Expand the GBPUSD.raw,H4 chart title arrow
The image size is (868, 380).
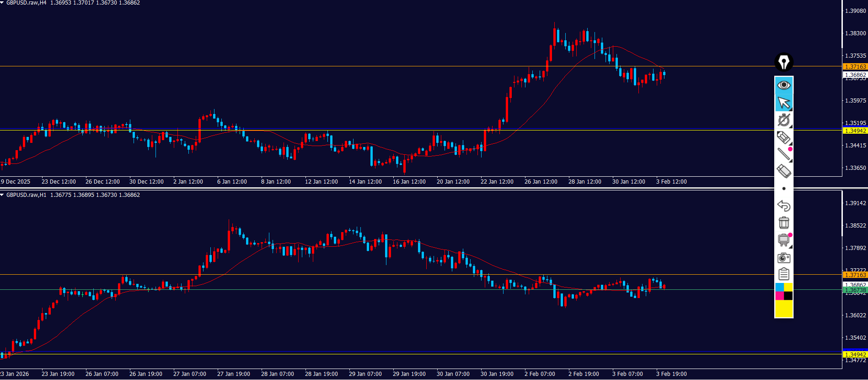(x=2, y=3)
